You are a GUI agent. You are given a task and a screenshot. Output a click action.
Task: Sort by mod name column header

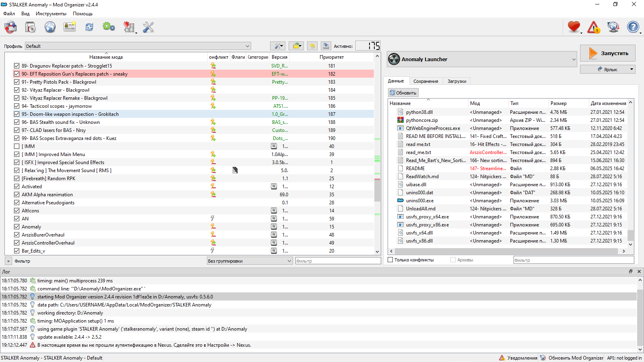[x=106, y=57]
